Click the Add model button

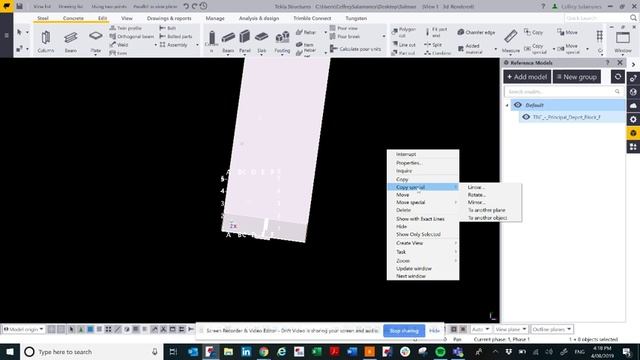[527, 77]
